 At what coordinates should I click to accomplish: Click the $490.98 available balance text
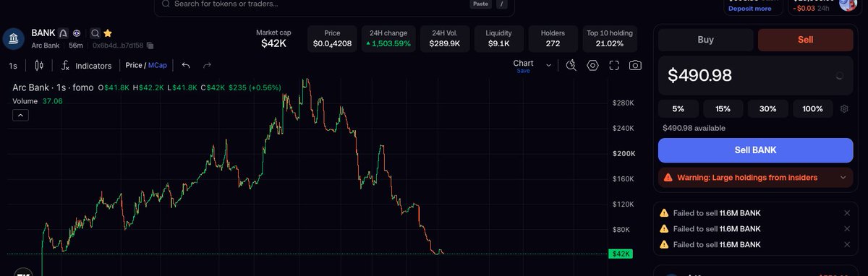(x=694, y=128)
